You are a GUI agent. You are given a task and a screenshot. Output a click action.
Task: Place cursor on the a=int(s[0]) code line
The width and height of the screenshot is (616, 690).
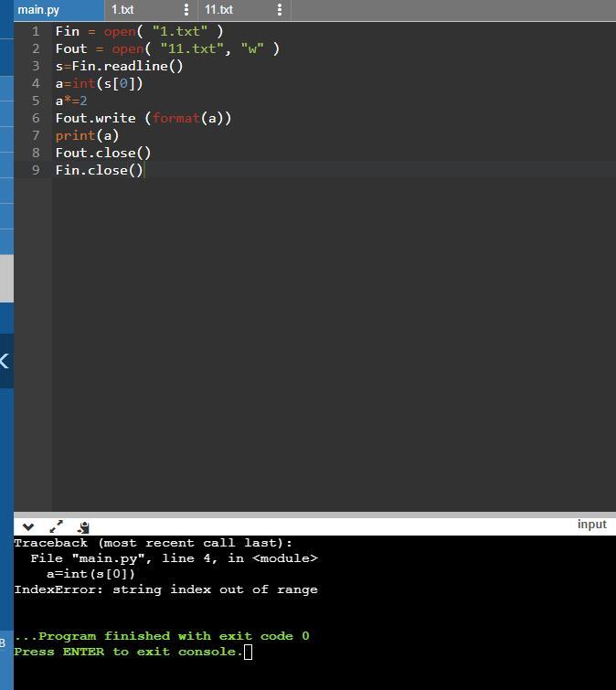[x=99, y=83]
